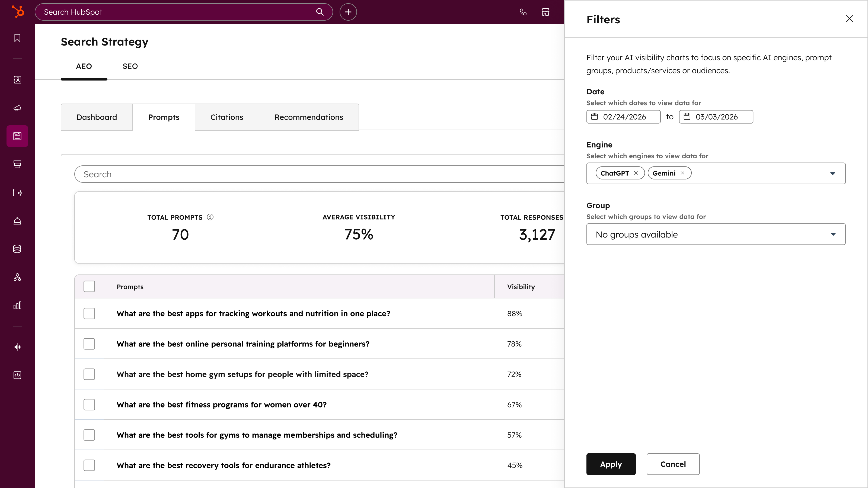Launch Breeze AI sparkle icon in sidebar
Image resolution: width=868 pixels, height=488 pixels.
17,347
